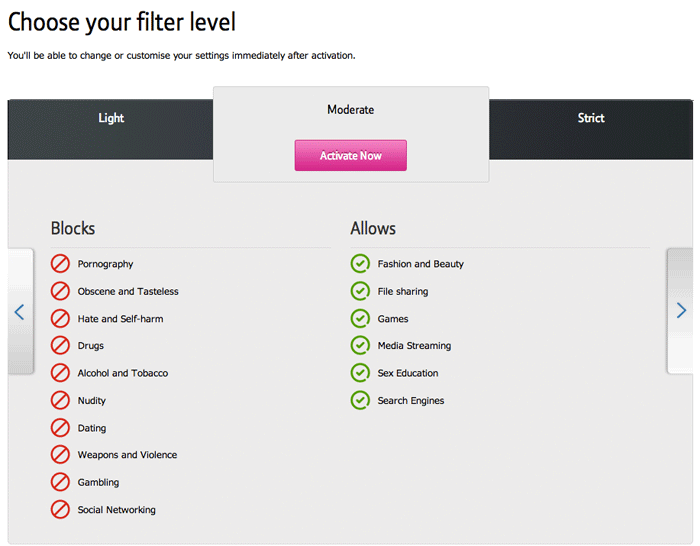This screenshot has width=700, height=546.
Task: Advance to next filter level with right chevron
Action: pyautogui.click(x=681, y=310)
